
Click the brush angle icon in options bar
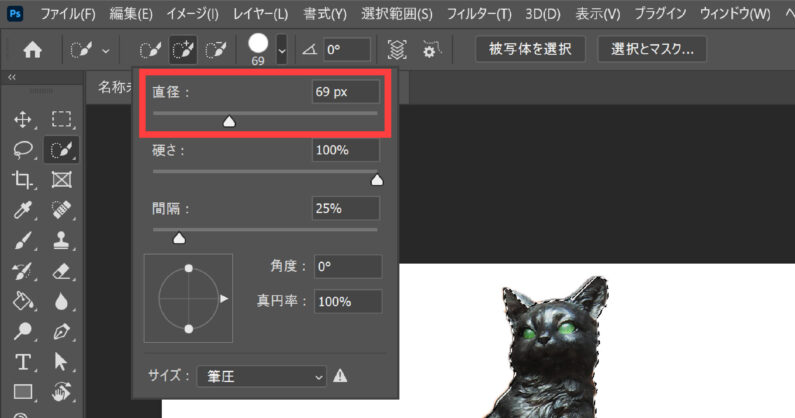309,49
